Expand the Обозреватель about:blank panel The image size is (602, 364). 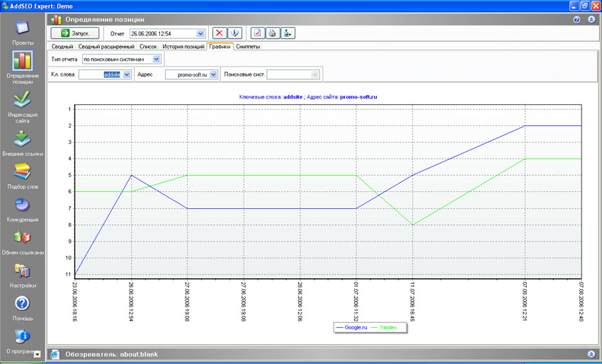pyautogui.click(x=591, y=353)
